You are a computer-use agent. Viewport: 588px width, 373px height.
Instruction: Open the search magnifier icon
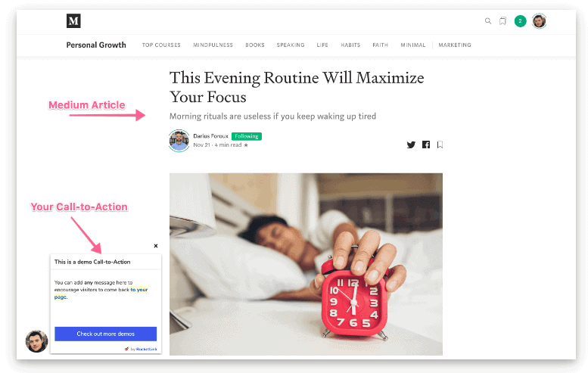tap(488, 21)
